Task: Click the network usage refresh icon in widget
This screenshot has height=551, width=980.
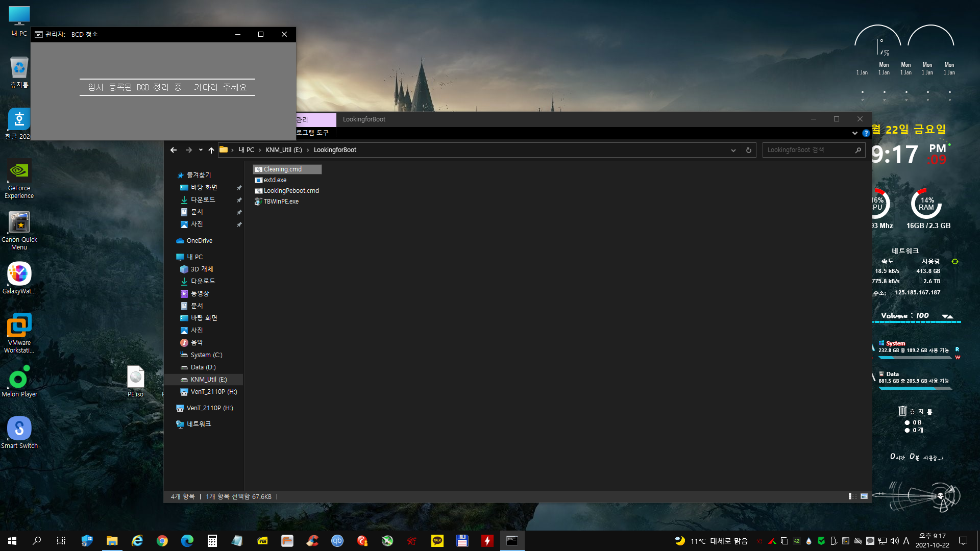Action: coord(955,262)
